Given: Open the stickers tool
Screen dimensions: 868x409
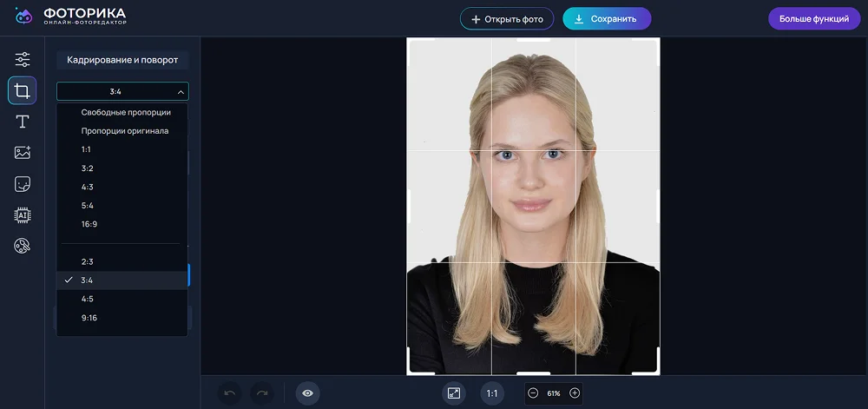Looking at the screenshot, I should pos(23,184).
